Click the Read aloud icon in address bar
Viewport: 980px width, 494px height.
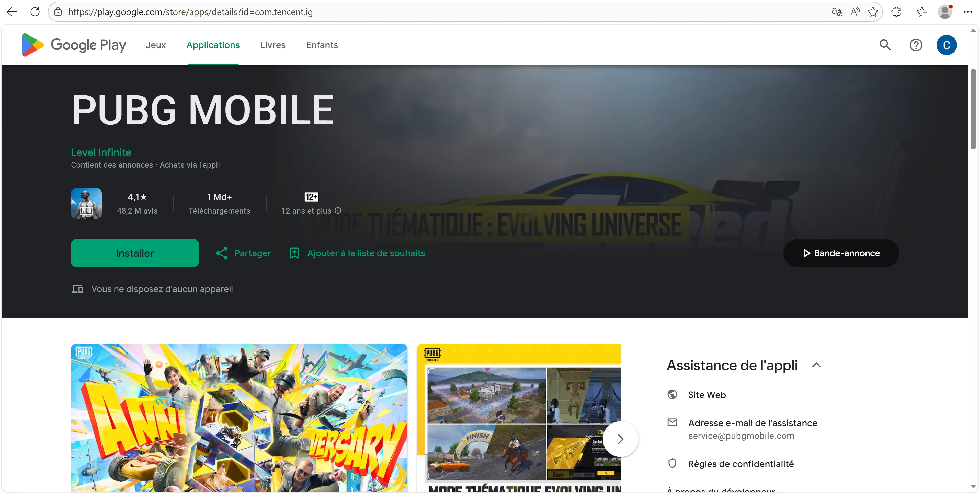(855, 12)
